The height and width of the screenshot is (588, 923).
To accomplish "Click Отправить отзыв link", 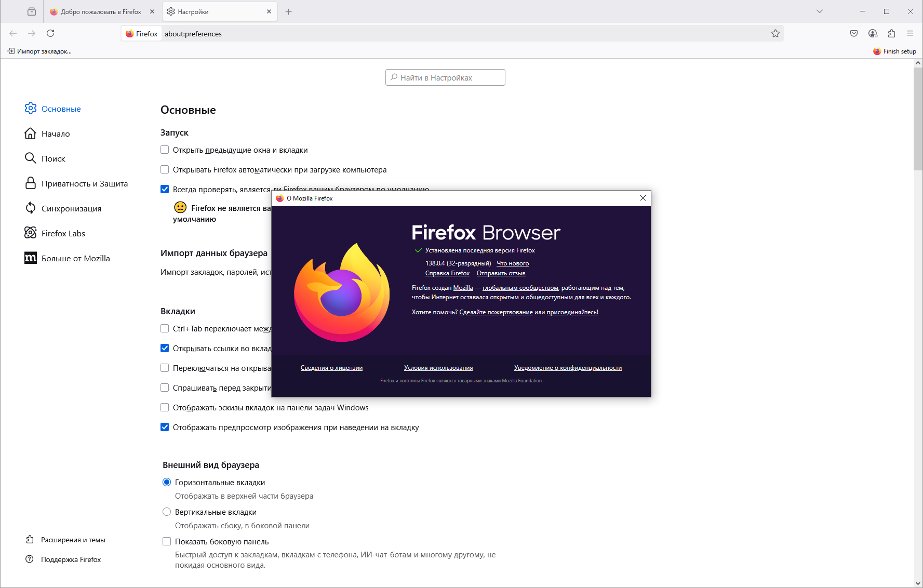I will pos(501,273).
